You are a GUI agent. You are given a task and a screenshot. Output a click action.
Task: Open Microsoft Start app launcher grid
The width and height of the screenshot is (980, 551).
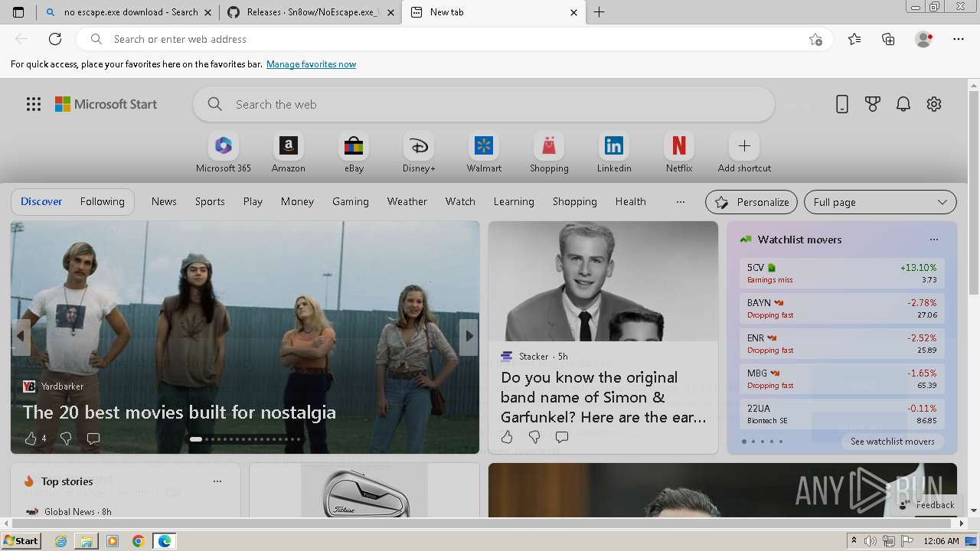(34, 104)
